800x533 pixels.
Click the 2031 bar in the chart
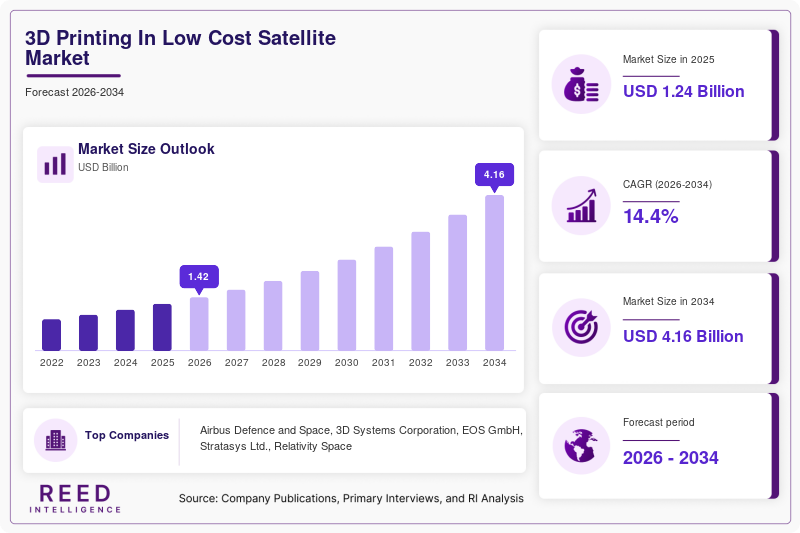[x=384, y=298]
